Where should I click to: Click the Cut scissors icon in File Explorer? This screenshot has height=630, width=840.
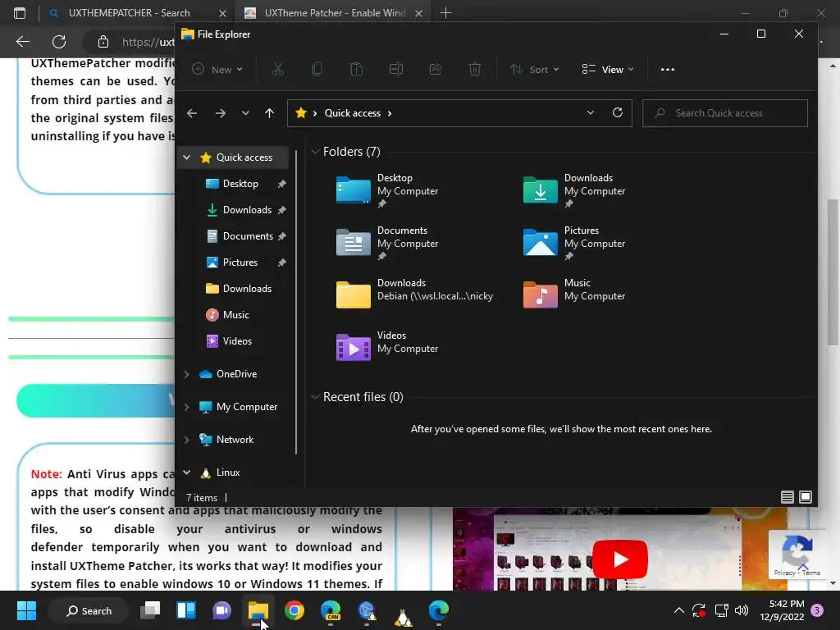[277, 69]
